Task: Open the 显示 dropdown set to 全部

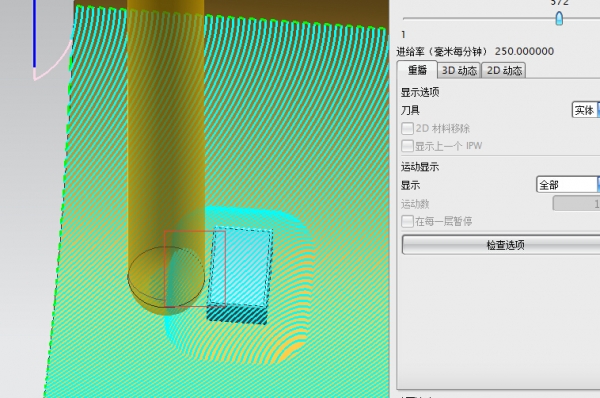Action: tap(568, 185)
